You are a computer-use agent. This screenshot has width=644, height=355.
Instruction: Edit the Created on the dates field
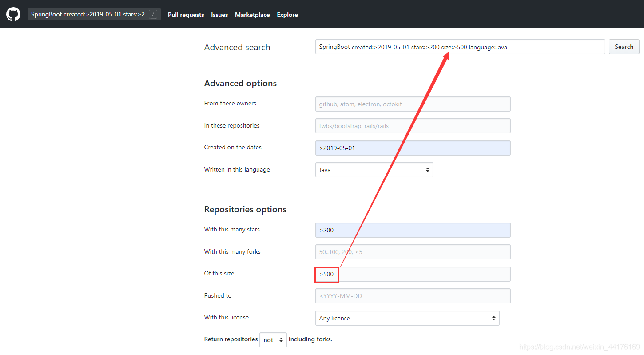point(413,148)
